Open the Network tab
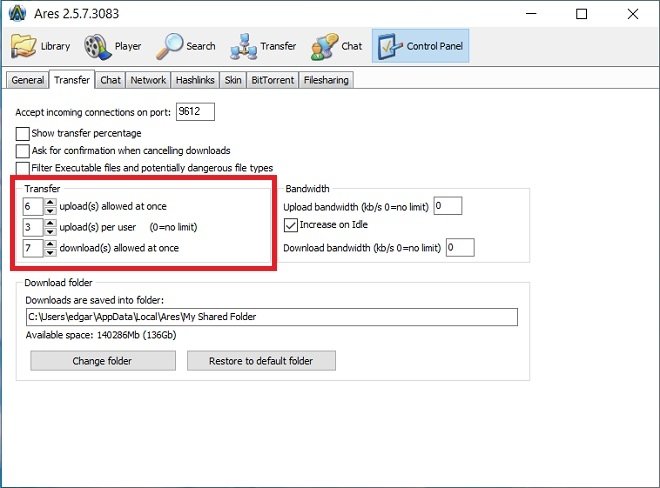The height and width of the screenshot is (488, 660). tap(148, 80)
